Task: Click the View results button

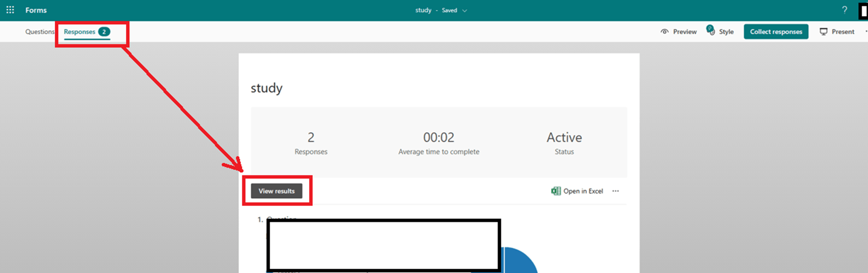Action: [x=276, y=191]
